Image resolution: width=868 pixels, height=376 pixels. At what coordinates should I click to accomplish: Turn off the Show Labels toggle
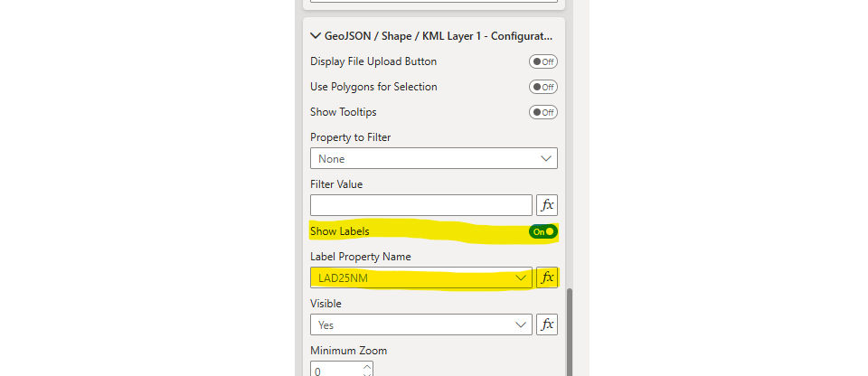pyautogui.click(x=542, y=231)
